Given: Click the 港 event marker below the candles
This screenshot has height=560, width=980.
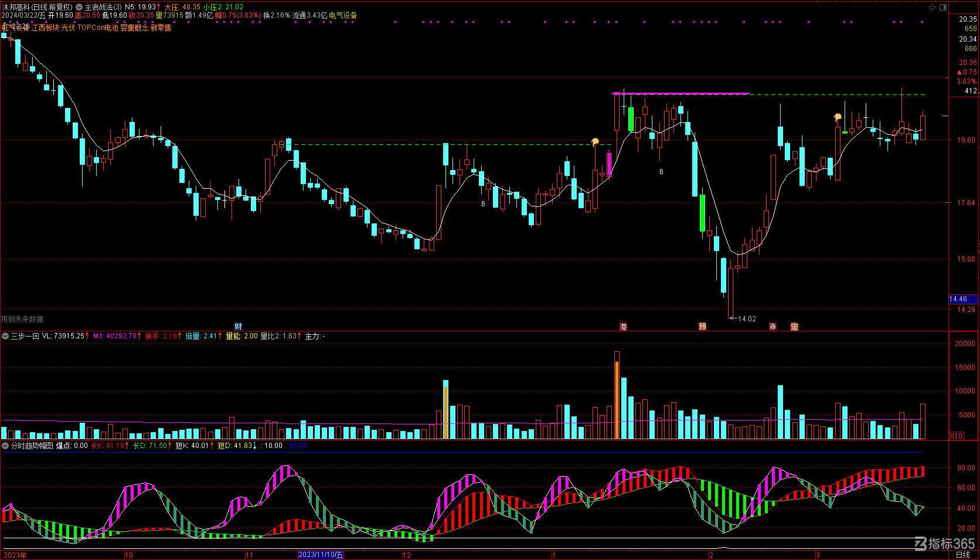Looking at the screenshot, I should [623, 327].
